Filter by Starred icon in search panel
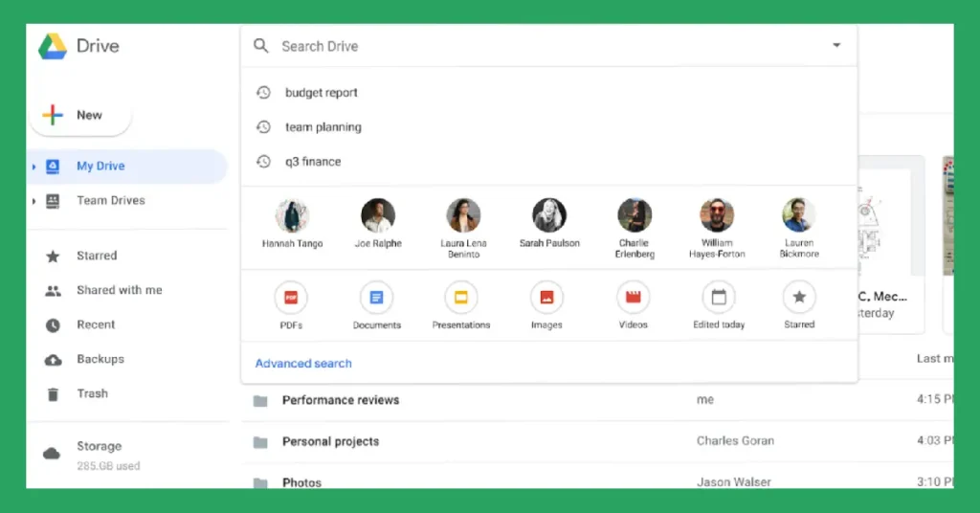Viewport: 980px width, 513px height. pyautogui.click(x=799, y=298)
